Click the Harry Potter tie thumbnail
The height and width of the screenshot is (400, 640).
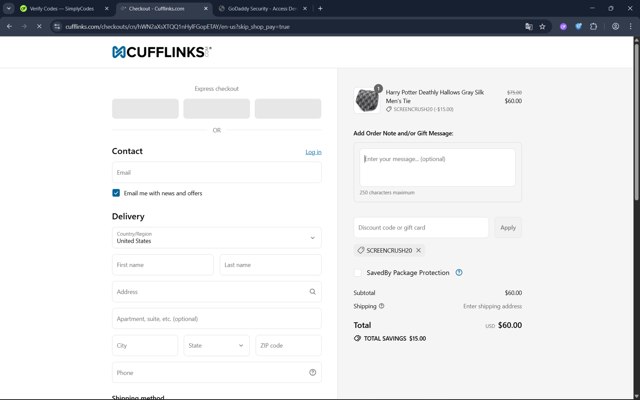[x=367, y=100]
